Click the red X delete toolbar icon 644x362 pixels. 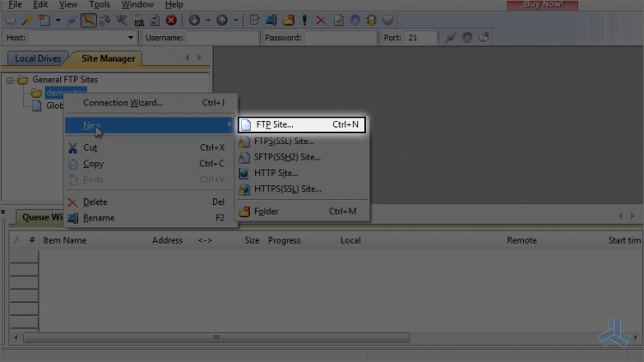[x=321, y=20]
